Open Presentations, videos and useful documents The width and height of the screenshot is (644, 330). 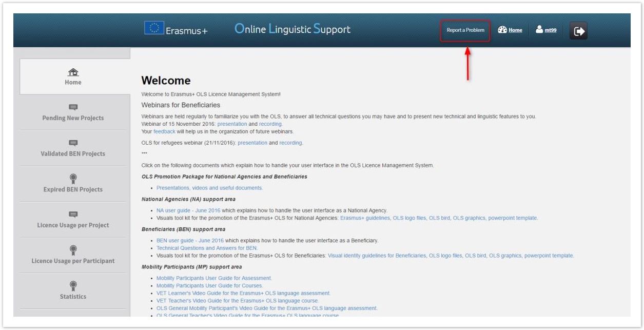pyautogui.click(x=209, y=188)
